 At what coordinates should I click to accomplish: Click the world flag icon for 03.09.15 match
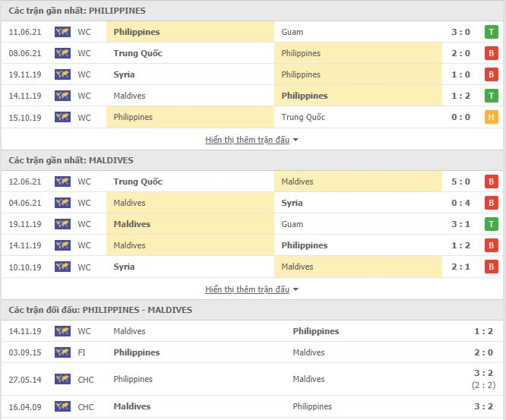pos(62,352)
